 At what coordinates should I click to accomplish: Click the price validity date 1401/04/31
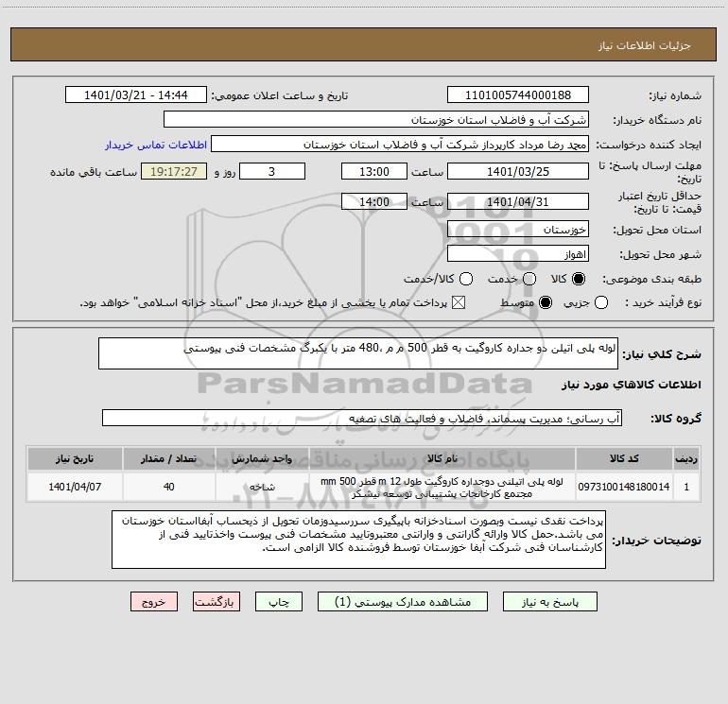518,201
